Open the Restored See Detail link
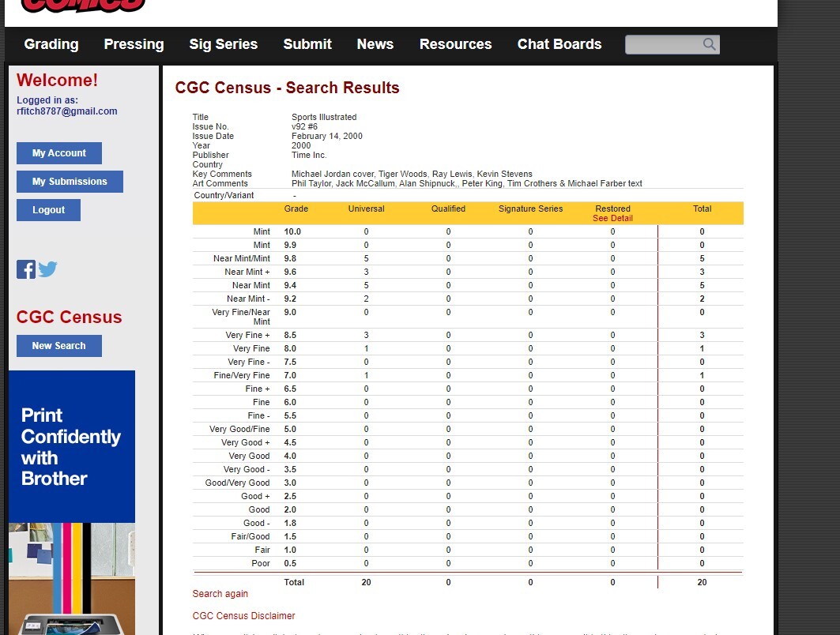Screen dimensions: 840x635 pyautogui.click(x=613, y=219)
